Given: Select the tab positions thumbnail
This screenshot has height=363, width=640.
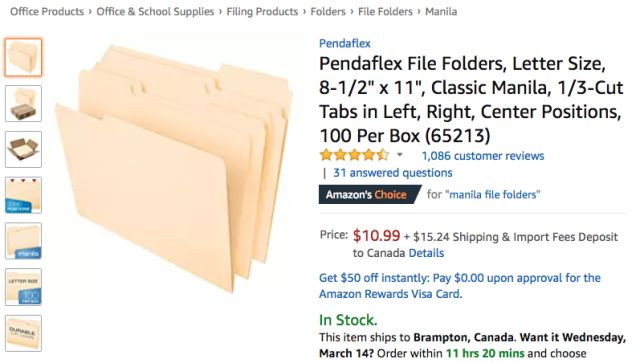Looking at the screenshot, I should click(x=23, y=195).
